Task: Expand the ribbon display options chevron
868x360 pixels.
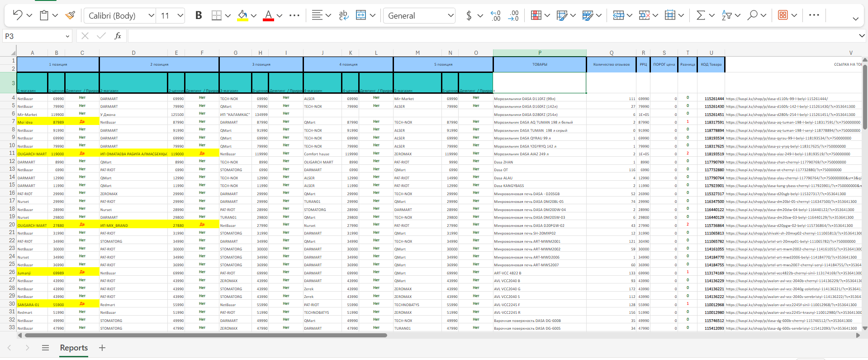Action: tap(855, 19)
